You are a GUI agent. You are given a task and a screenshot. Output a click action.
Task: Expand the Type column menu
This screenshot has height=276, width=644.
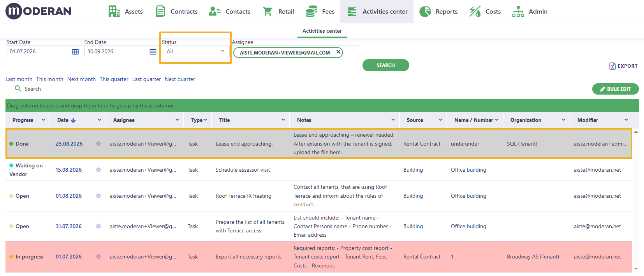click(205, 120)
